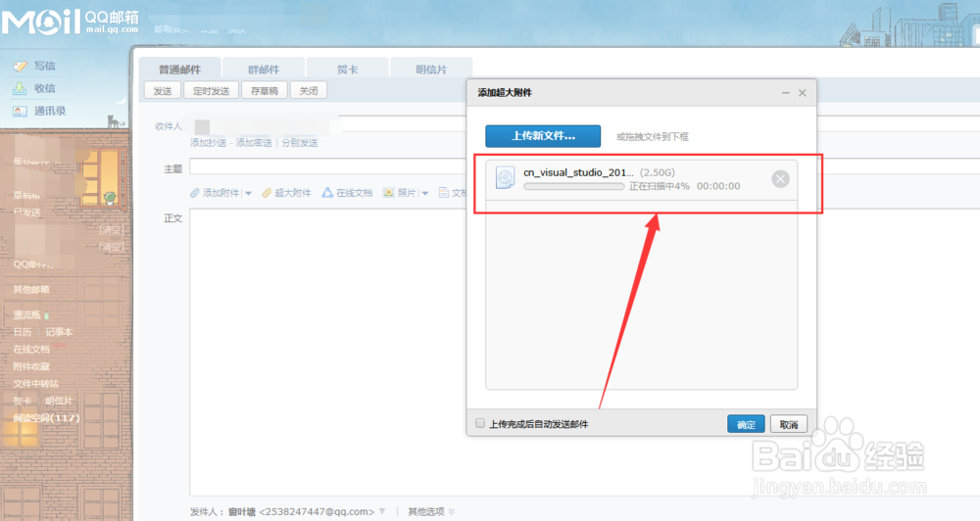Cancel the cn_visual_studio upload with X circle
The height and width of the screenshot is (521, 980).
point(780,179)
